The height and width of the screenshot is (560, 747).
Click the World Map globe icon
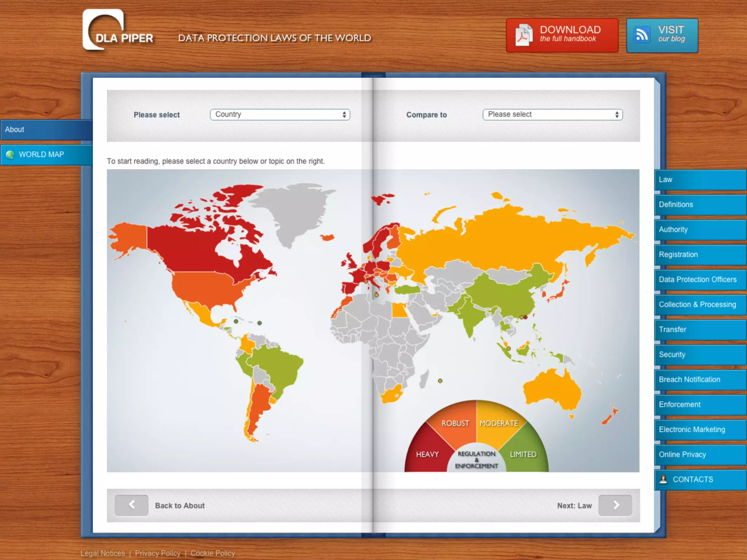[x=10, y=155]
